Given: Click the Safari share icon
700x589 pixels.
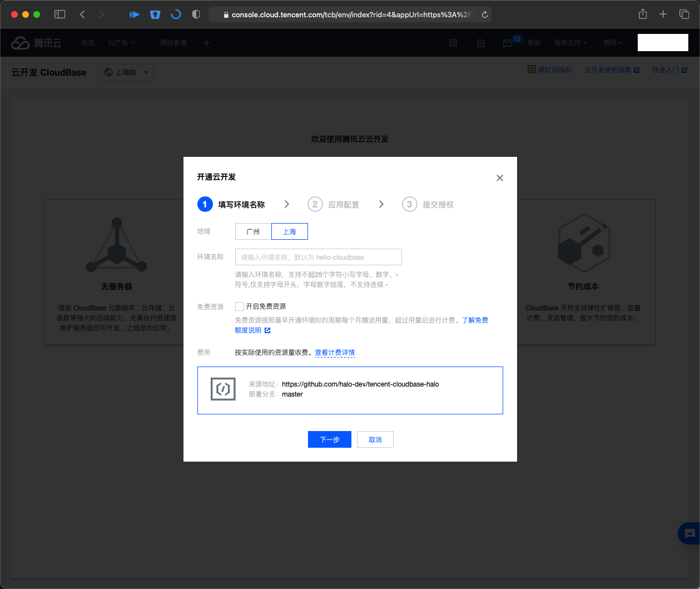Looking at the screenshot, I should pyautogui.click(x=642, y=14).
